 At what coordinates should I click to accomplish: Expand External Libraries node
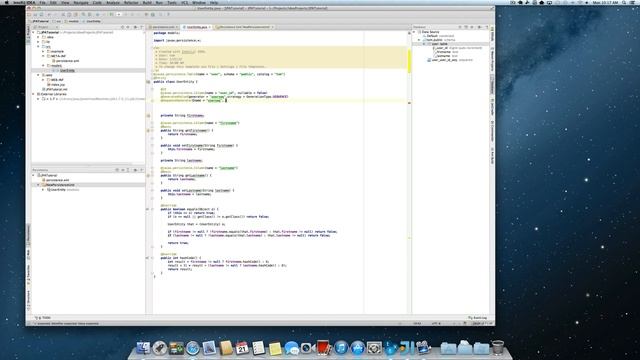tap(34, 94)
